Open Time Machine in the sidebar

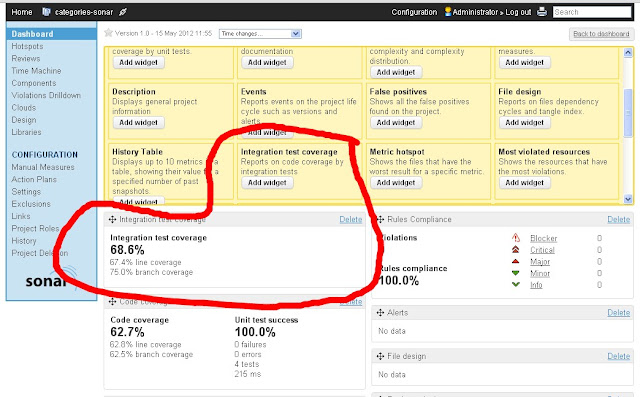point(36,71)
